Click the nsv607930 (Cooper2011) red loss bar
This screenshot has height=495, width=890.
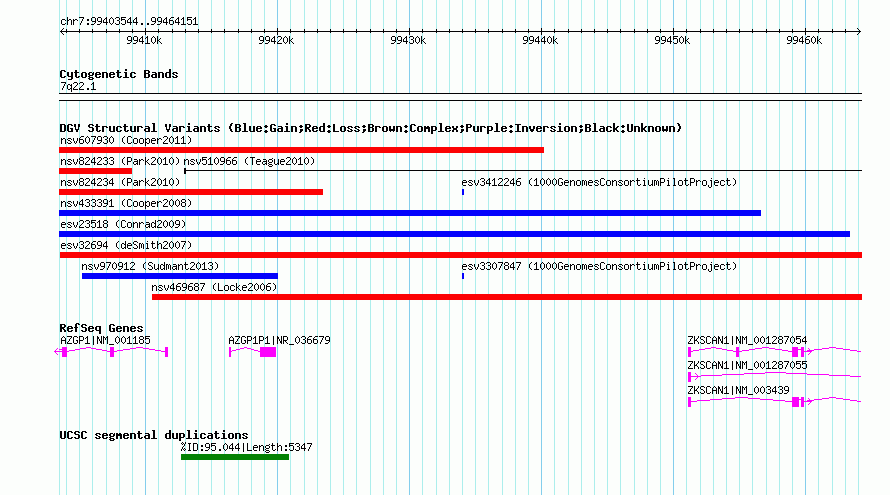coord(301,150)
